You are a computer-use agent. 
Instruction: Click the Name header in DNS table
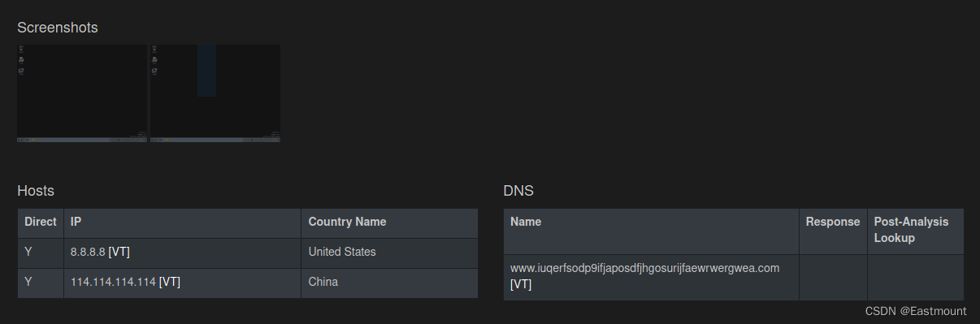coord(526,222)
